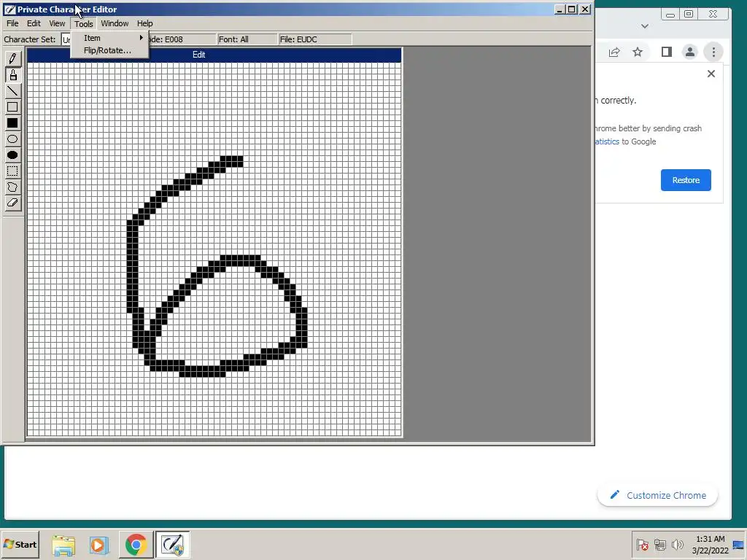Select the Eraser tool

(13, 203)
